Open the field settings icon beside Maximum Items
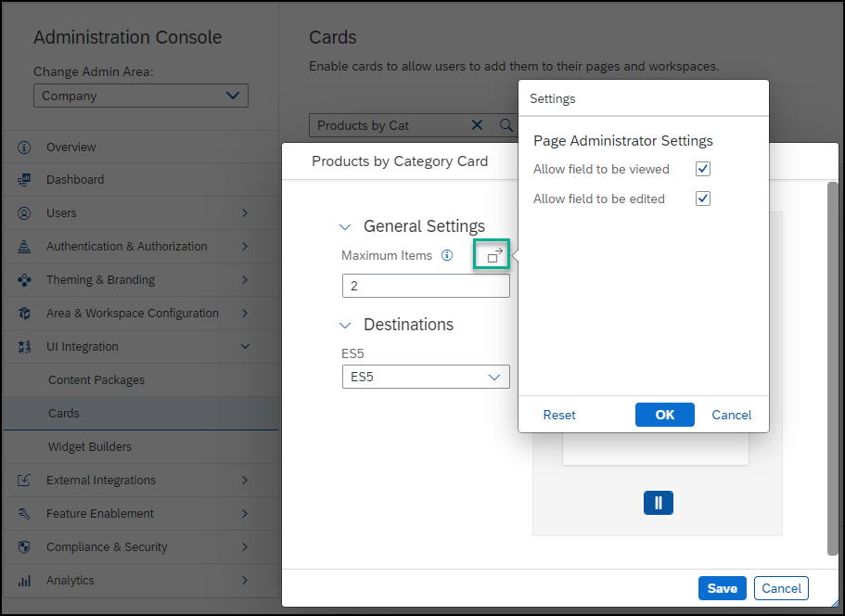Screen dimensions: 845x616 point(493,255)
